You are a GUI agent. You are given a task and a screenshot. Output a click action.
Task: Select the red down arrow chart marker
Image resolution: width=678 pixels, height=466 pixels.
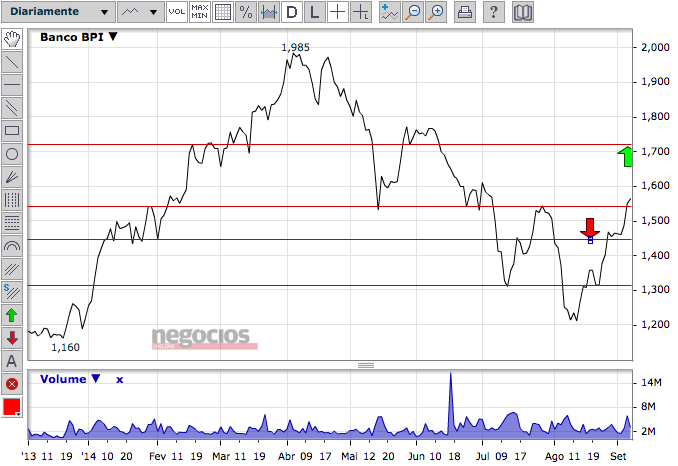(x=590, y=228)
